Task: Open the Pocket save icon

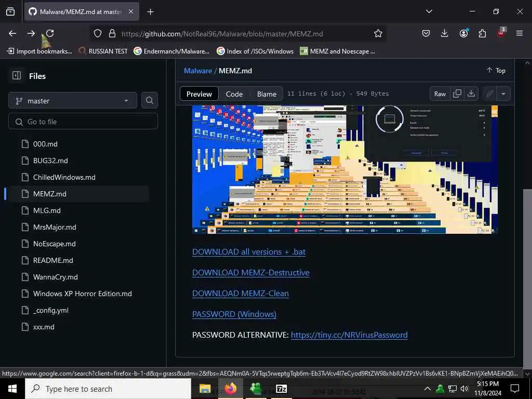Action: pyautogui.click(x=426, y=33)
